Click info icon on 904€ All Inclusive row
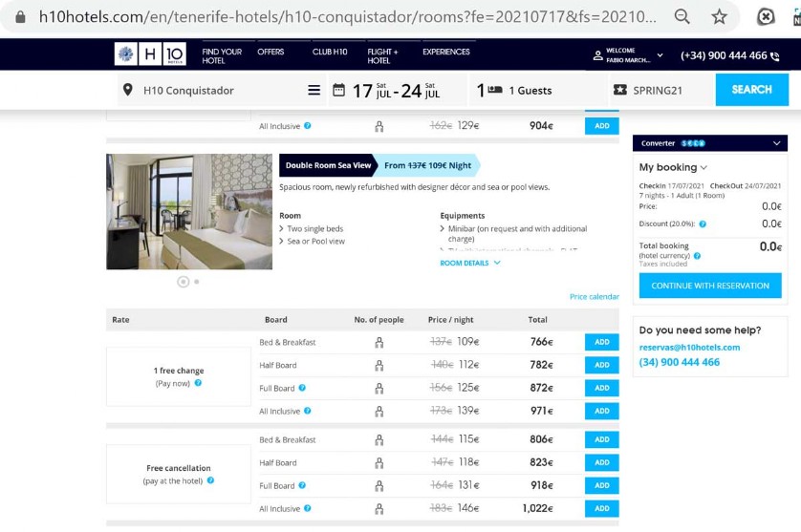Viewport: 801px width, 532px height. (x=308, y=125)
